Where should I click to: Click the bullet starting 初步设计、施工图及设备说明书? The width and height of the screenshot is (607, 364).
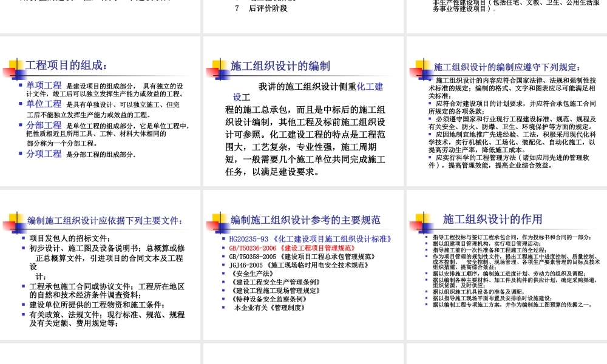click(x=106, y=262)
